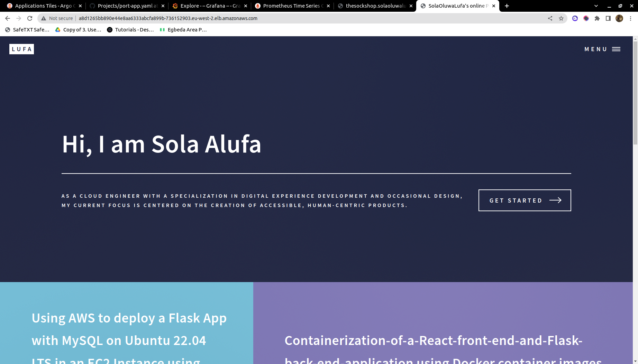Expand the tab search dropdown arrow

coord(596,6)
